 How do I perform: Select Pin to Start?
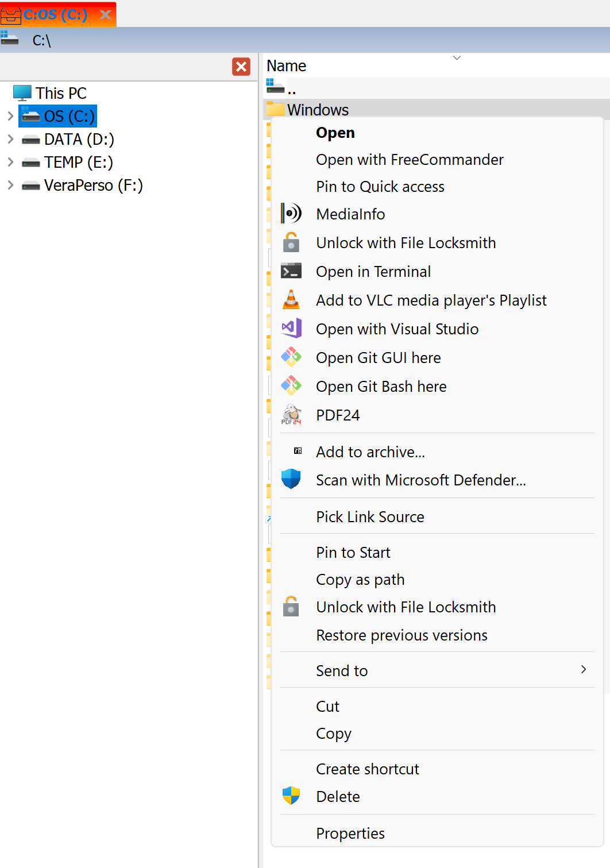(437, 553)
